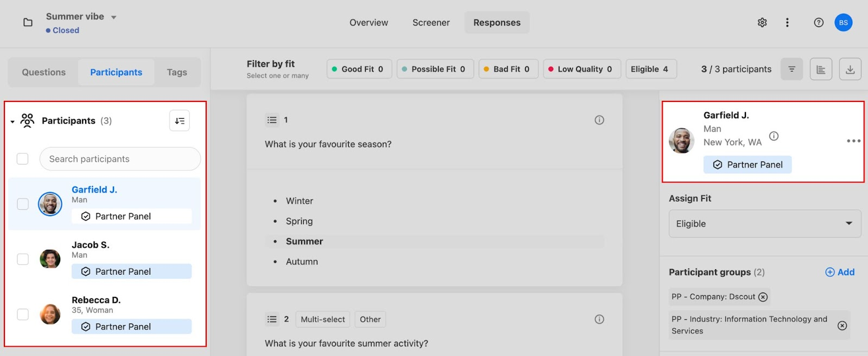
Task: Check the box next to Jacob S.
Action: click(x=23, y=259)
